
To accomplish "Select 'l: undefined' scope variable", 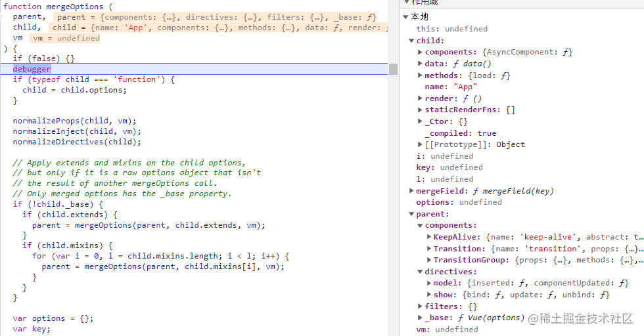I will point(445,179).
